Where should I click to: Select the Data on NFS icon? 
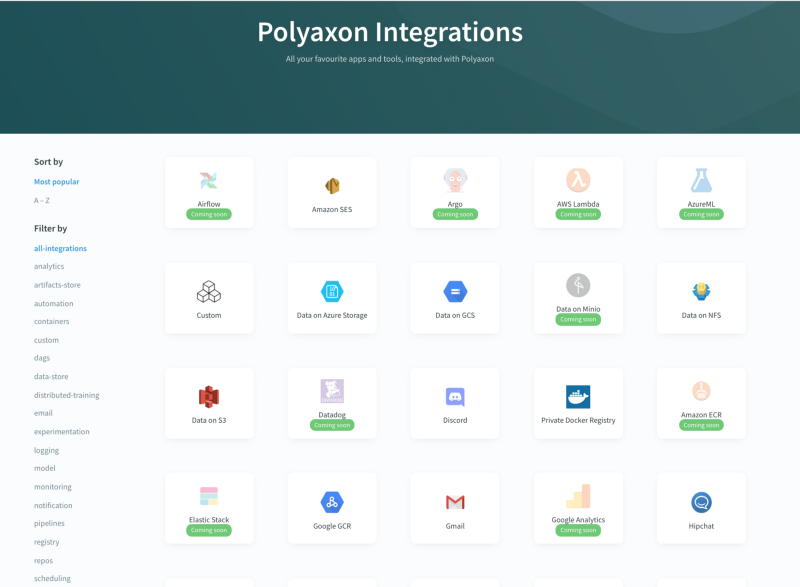(x=702, y=291)
